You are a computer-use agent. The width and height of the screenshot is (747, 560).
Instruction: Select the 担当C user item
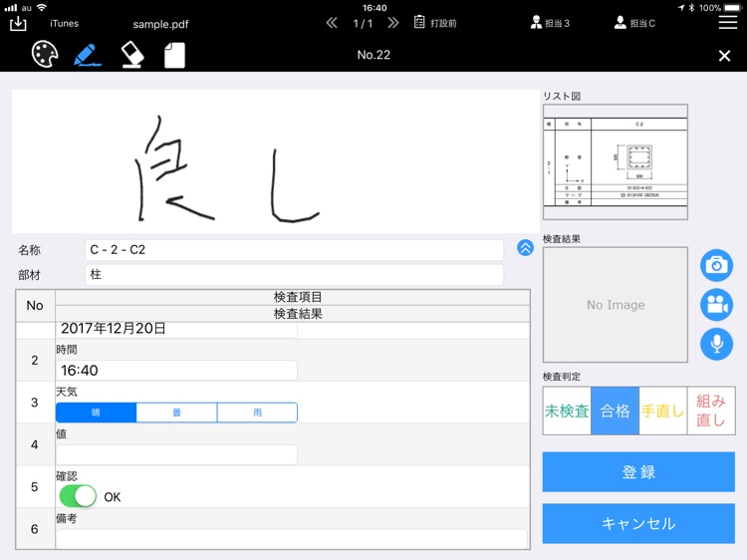[635, 23]
